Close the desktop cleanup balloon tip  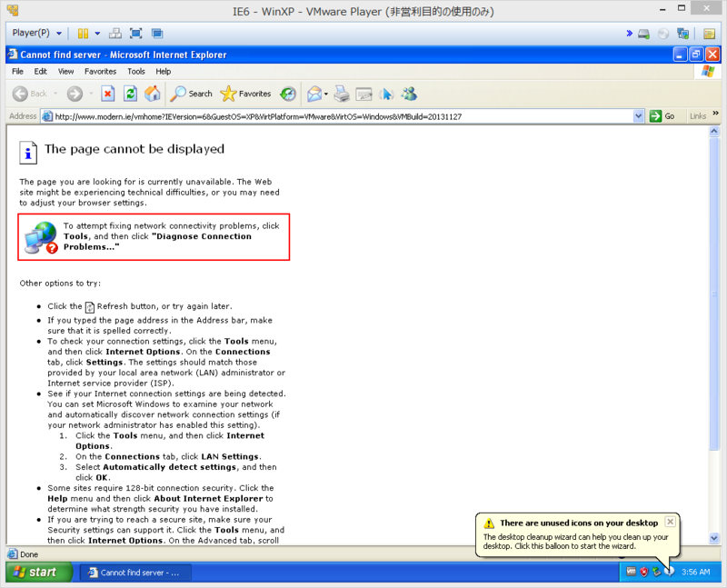coord(670,522)
